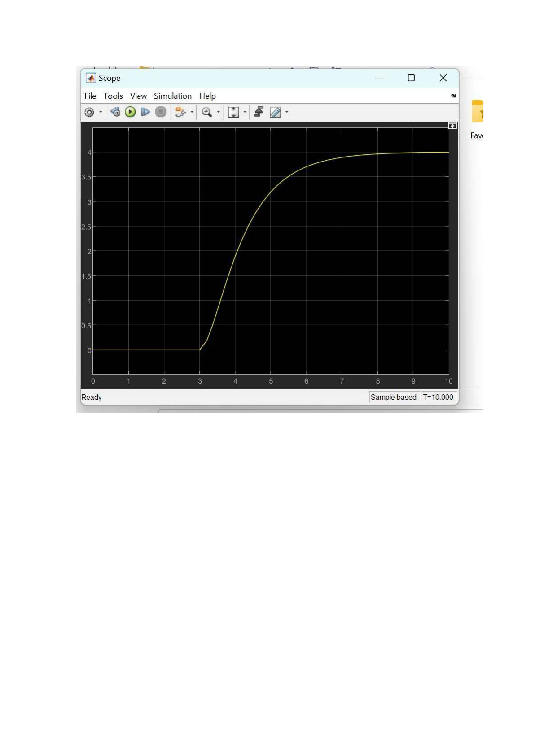Toggle the Triggers icon in toolbar
Image resolution: width=535 pixels, height=756 pixels.
[x=259, y=112]
